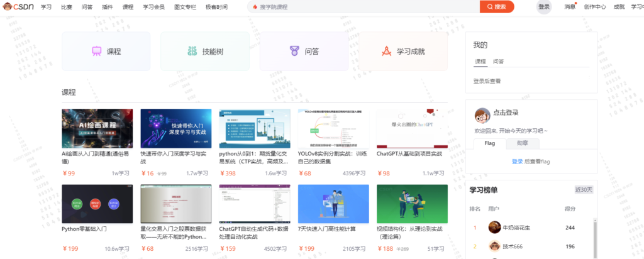
Task: Click the blue 登录 link before 后查看flag
Action: [x=517, y=162]
